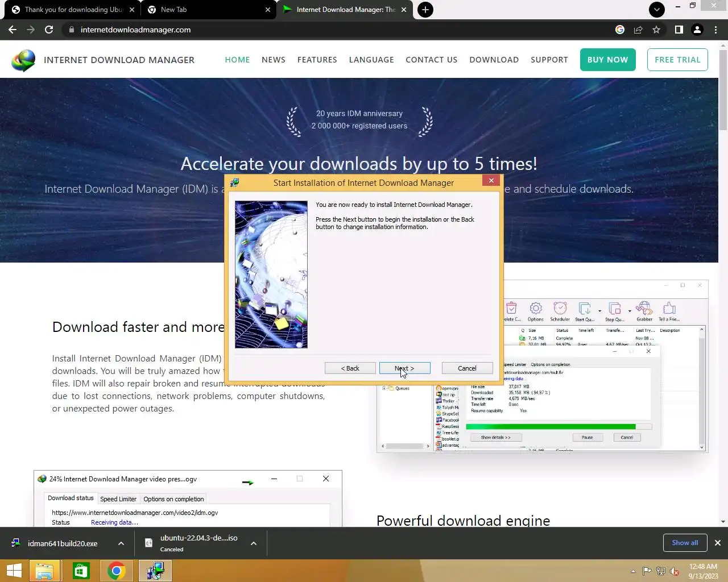Image resolution: width=728 pixels, height=582 pixels.
Task: Open the HOME menu item
Action: [237, 60]
